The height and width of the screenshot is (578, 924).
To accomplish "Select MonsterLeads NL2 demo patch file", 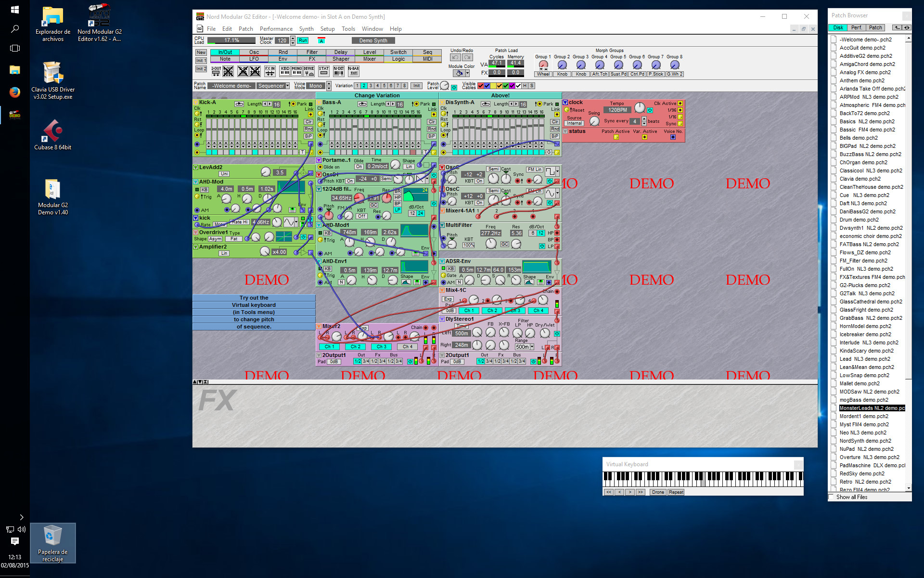I will (872, 408).
